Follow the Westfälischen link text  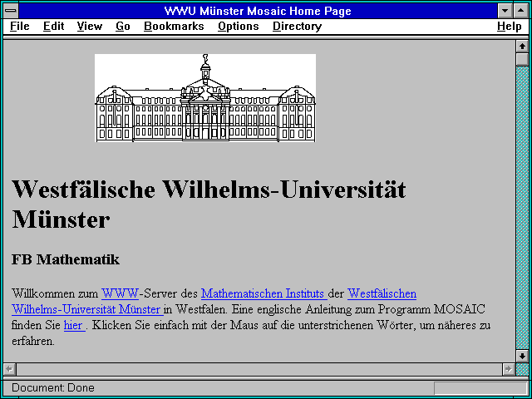point(382,293)
